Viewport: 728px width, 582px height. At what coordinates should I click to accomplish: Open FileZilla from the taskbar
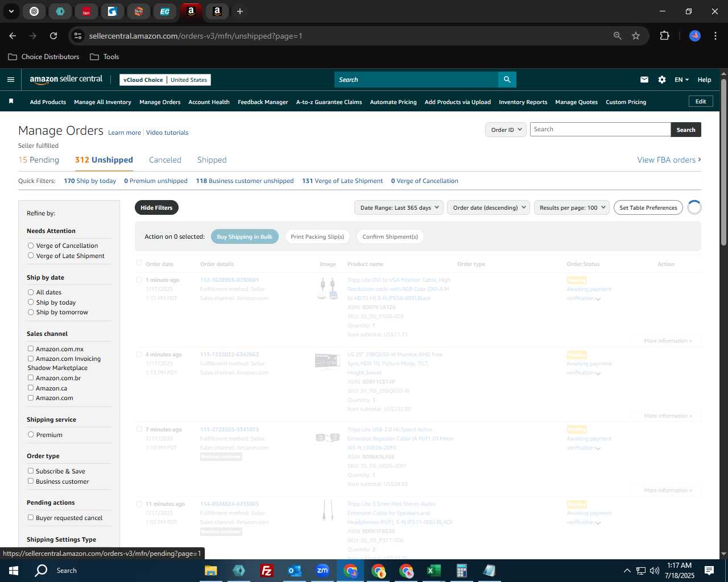click(x=266, y=571)
